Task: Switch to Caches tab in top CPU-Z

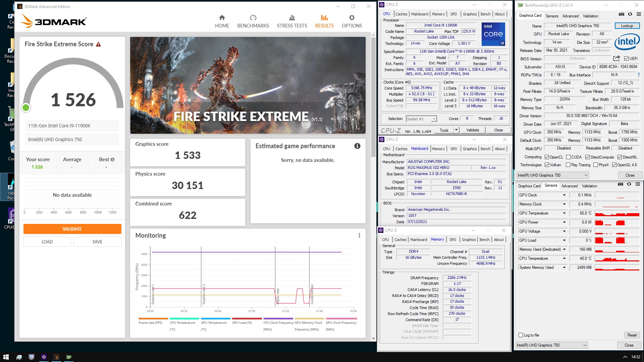Action: [401, 14]
